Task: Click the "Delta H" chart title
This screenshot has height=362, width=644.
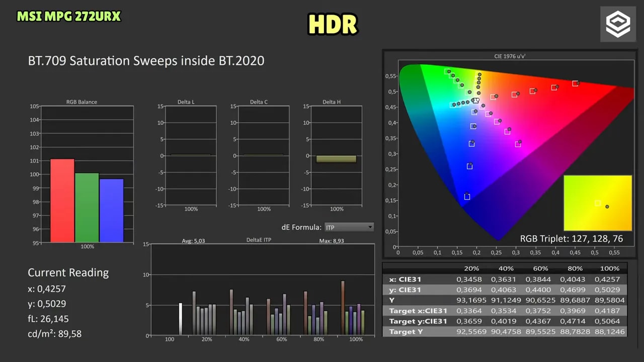Action: point(332,102)
